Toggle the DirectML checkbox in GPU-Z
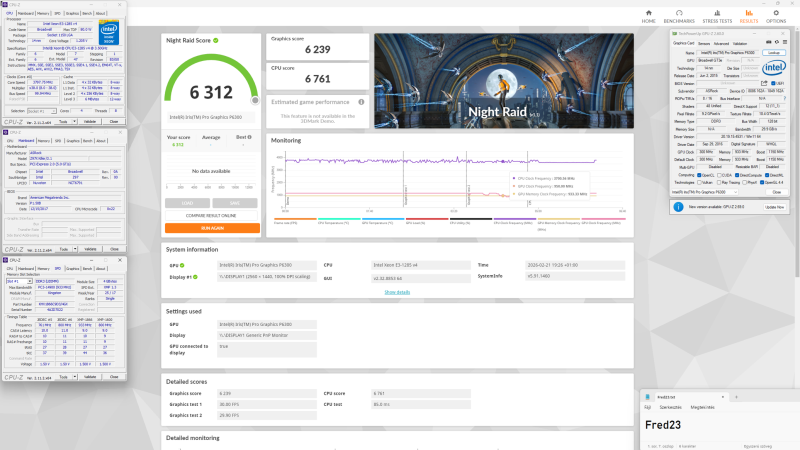Screen dimensions: 800x450 (767, 175)
